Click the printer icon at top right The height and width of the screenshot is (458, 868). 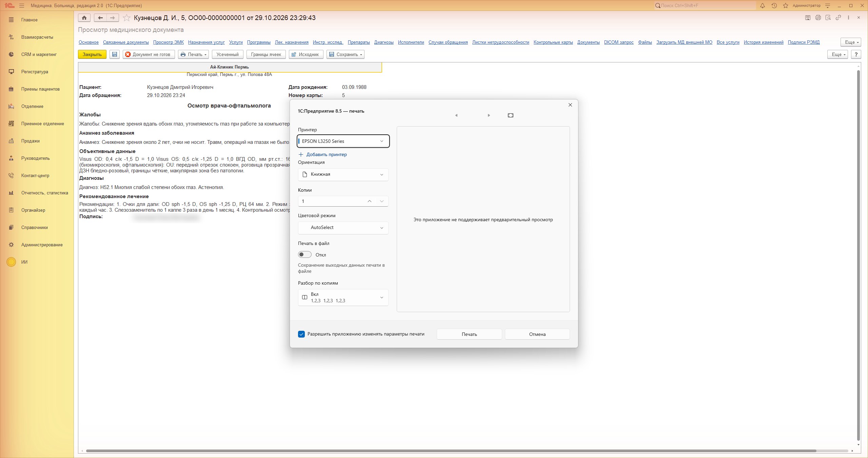click(818, 18)
